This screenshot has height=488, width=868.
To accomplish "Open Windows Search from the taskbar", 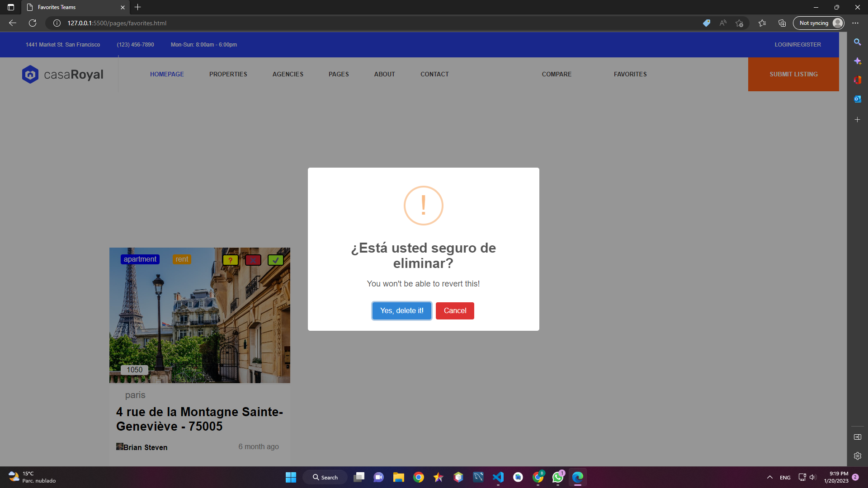I will 325,477.
